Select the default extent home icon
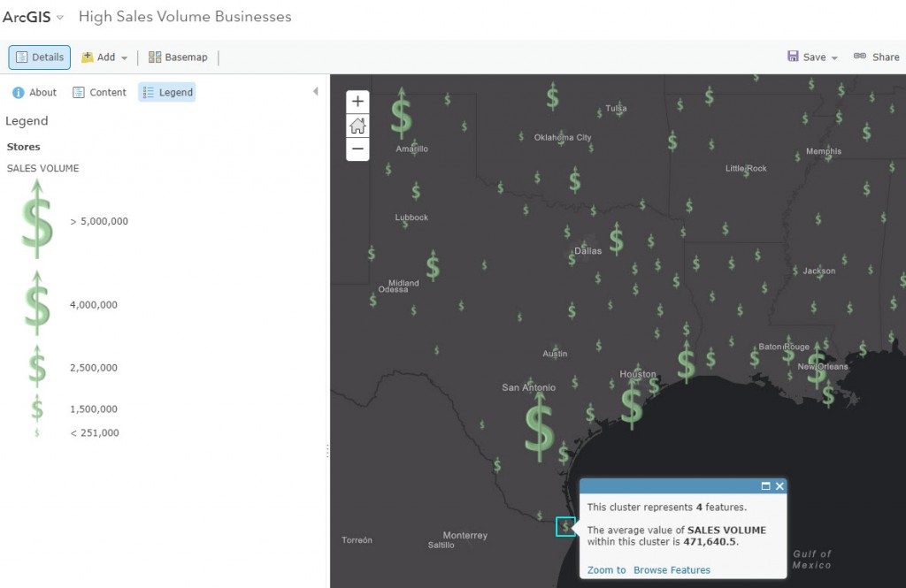 point(357,125)
